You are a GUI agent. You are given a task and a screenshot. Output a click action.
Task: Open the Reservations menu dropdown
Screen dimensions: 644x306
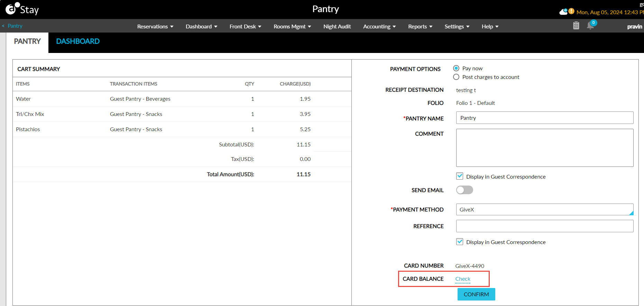(x=155, y=27)
